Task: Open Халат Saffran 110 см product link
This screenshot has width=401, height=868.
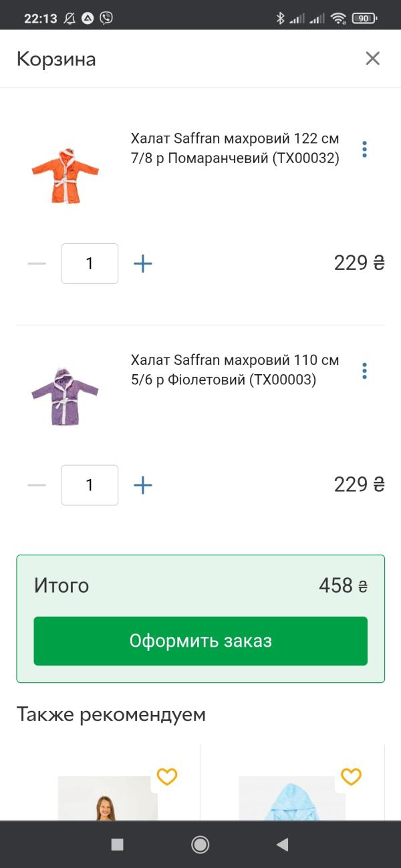Action: tap(235, 370)
